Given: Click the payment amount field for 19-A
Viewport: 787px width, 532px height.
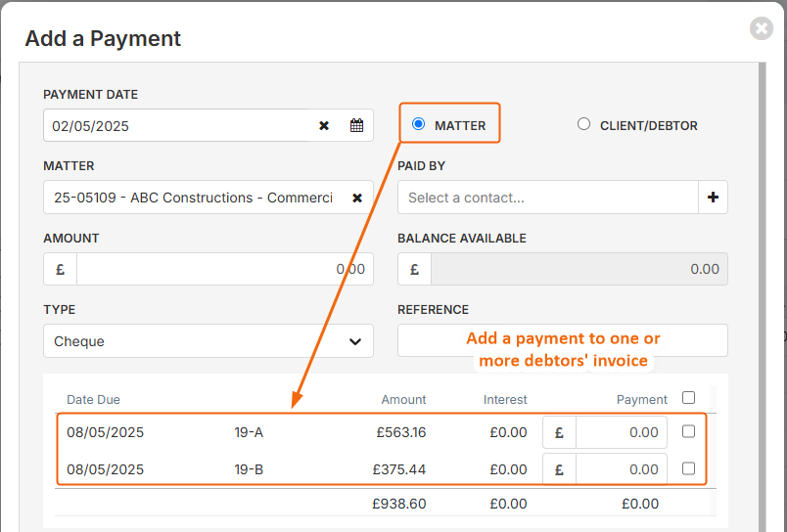Looking at the screenshot, I should click(x=622, y=432).
